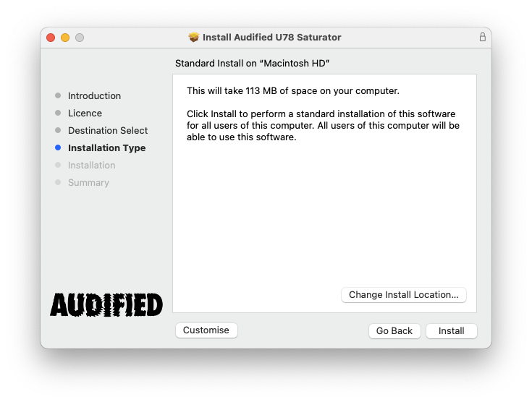Click the Installation Type step label
This screenshot has width=532, height=402.
[x=106, y=148]
